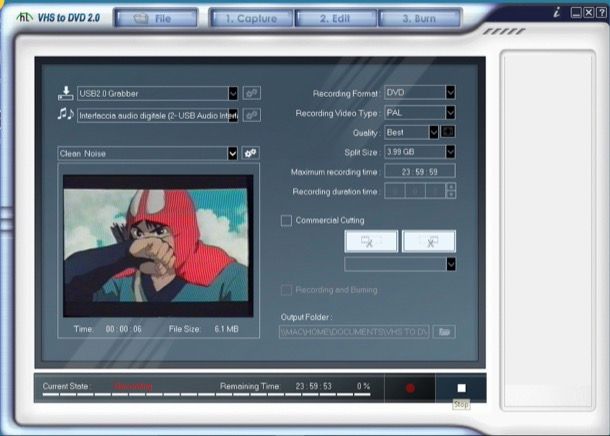Enable Commercial Cutting checkbox
Image resolution: width=610 pixels, height=436 pixels.
287,220
